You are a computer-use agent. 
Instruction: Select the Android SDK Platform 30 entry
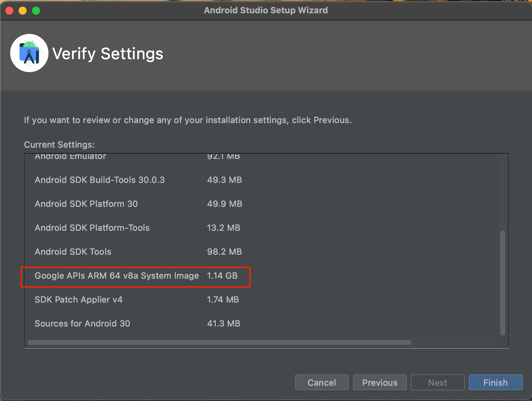pyautogui.click(x=138, y=204)
